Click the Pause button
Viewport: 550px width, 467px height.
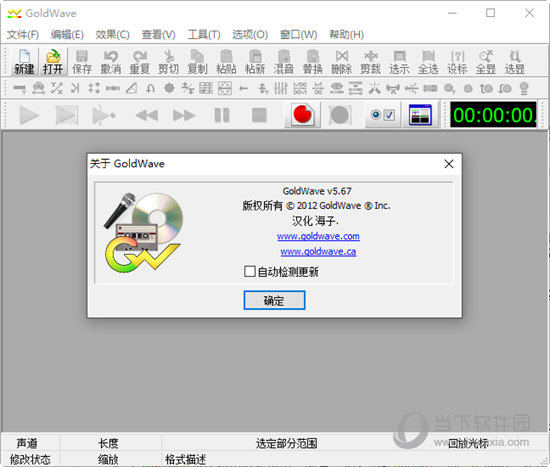tap(222, 115)
